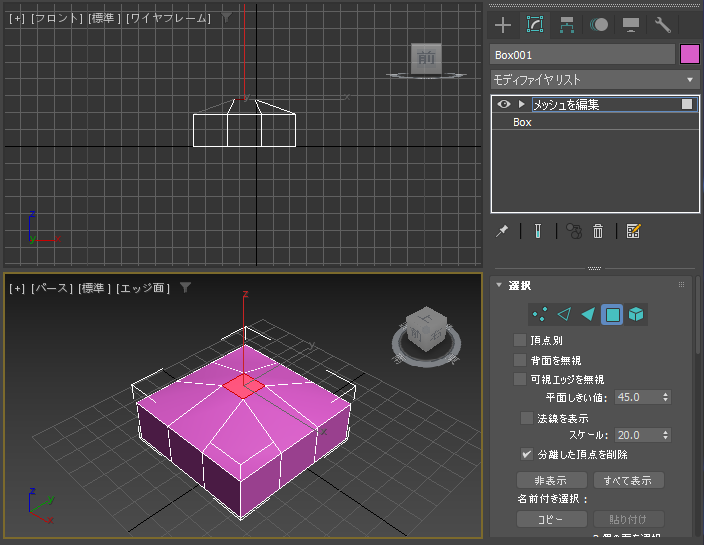The height and width of the screenshot is (545, 704).
Task: Select Face sub-object level icon
Action: coord(588,314)
